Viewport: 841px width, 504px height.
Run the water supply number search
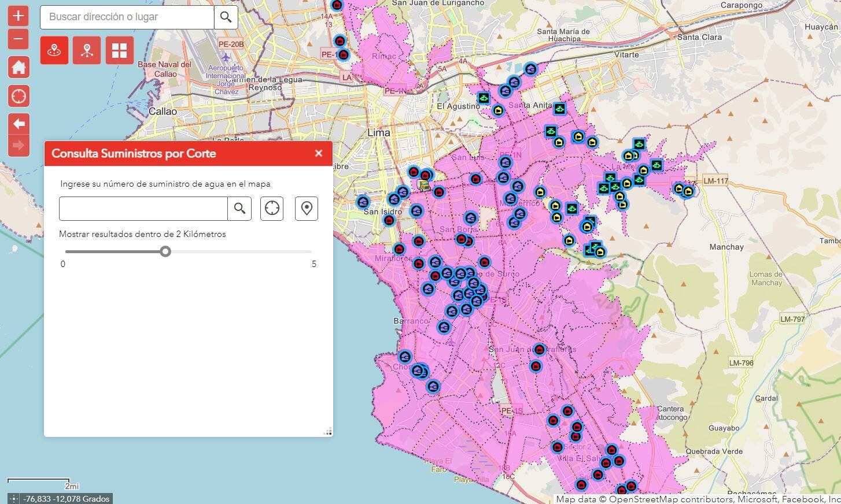point(239,208)
